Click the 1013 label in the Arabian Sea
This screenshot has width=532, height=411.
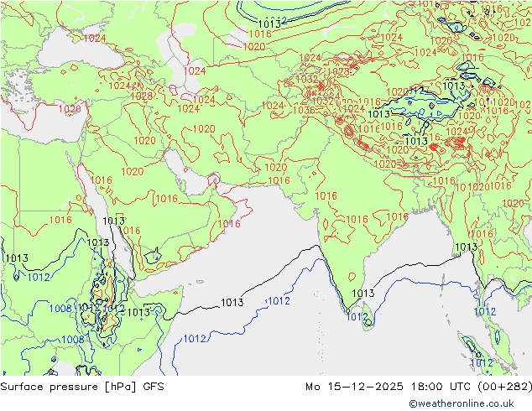[x=232, y=302]
